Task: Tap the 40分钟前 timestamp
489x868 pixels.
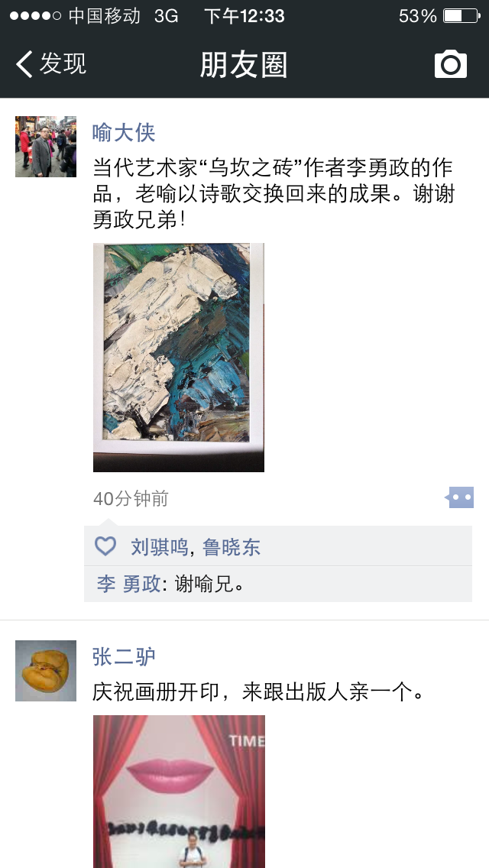Action: [131, 498]
